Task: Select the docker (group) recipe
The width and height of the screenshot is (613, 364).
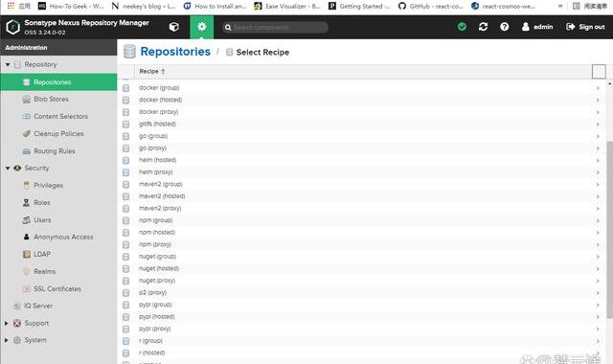Action: coord(362,88)
